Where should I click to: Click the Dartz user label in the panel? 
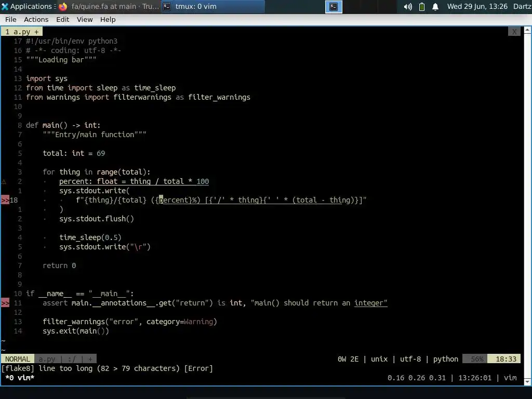[523, 6]
